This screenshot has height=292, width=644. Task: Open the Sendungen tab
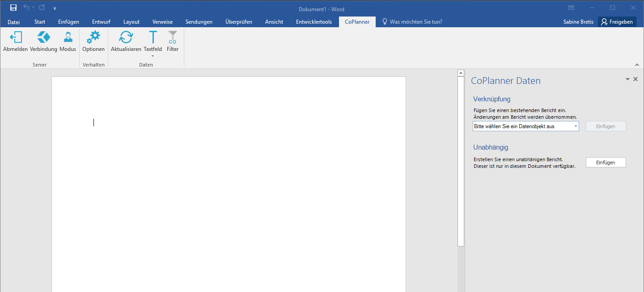click(x=199, y=22)
